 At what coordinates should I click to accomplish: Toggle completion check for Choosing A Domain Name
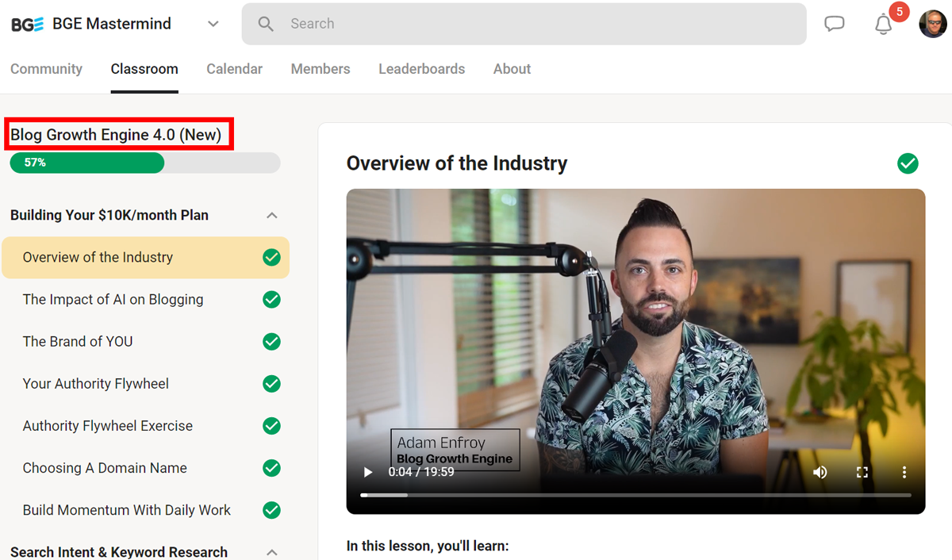tap(271, 468)
